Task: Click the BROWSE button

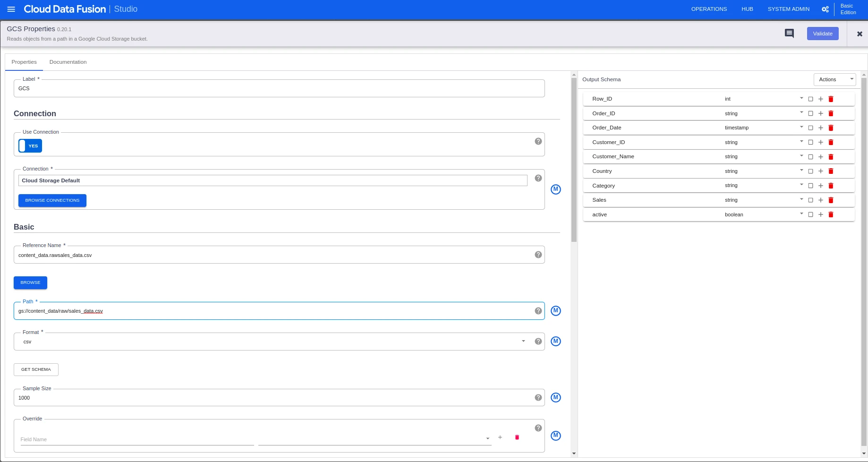Action: click(30, 282)
